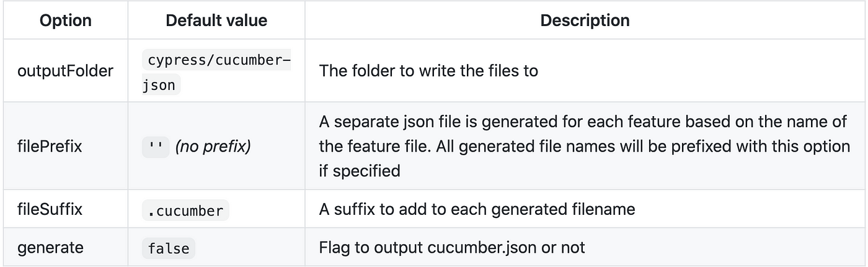This screenshot has height=267, width=868.
Task: Click the filePrefix description text
Action: pyautogui.click(x=585, y=146)
